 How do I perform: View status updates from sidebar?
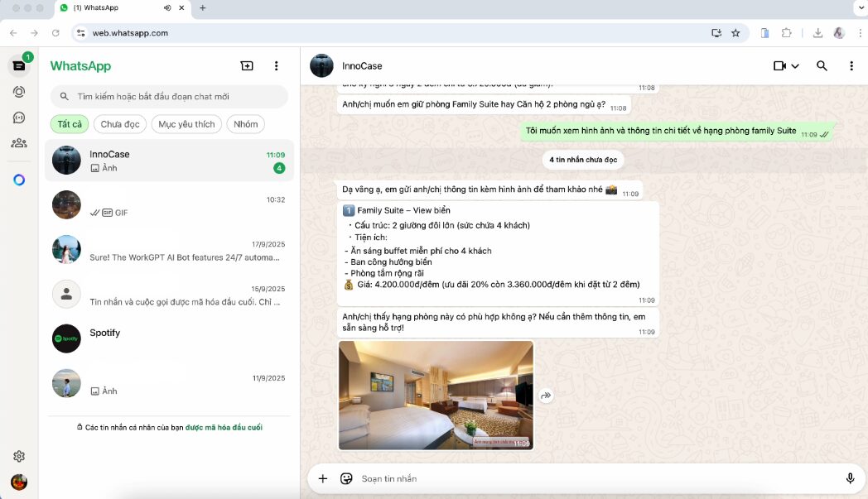coord(19,92)
